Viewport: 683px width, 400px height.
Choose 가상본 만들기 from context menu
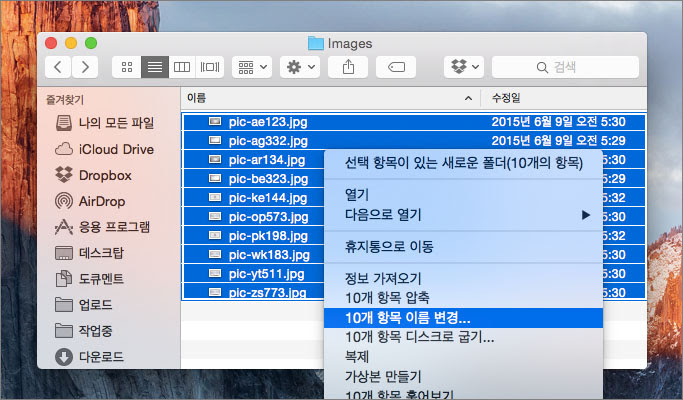463,376
